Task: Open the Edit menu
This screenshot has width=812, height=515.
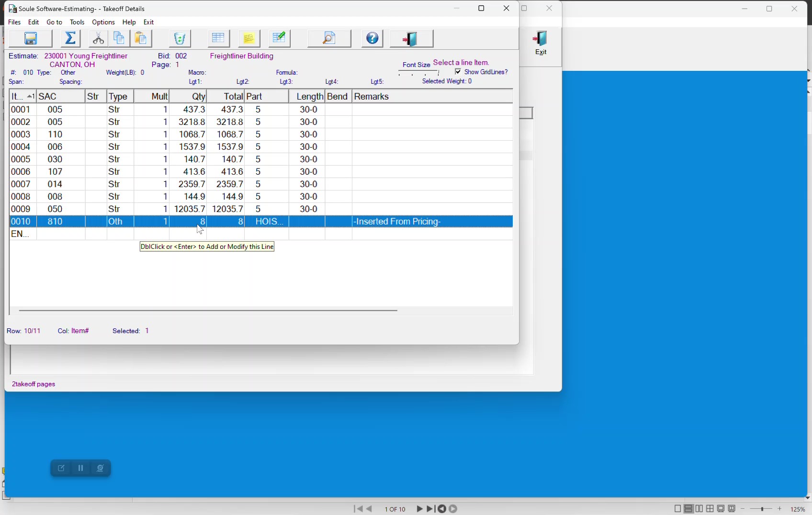Action: tap(34, 22)
